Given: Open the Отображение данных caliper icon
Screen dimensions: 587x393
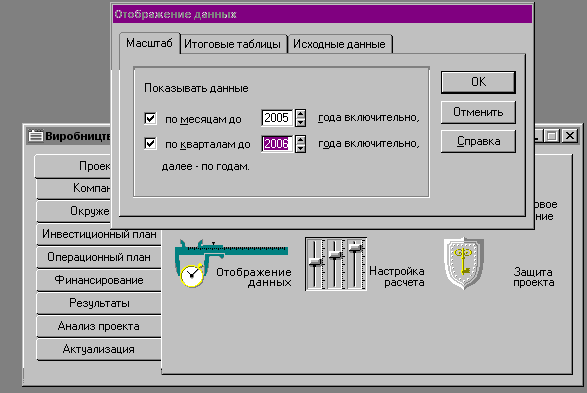Looking at the screenshot, I should [x=231, y=263].
